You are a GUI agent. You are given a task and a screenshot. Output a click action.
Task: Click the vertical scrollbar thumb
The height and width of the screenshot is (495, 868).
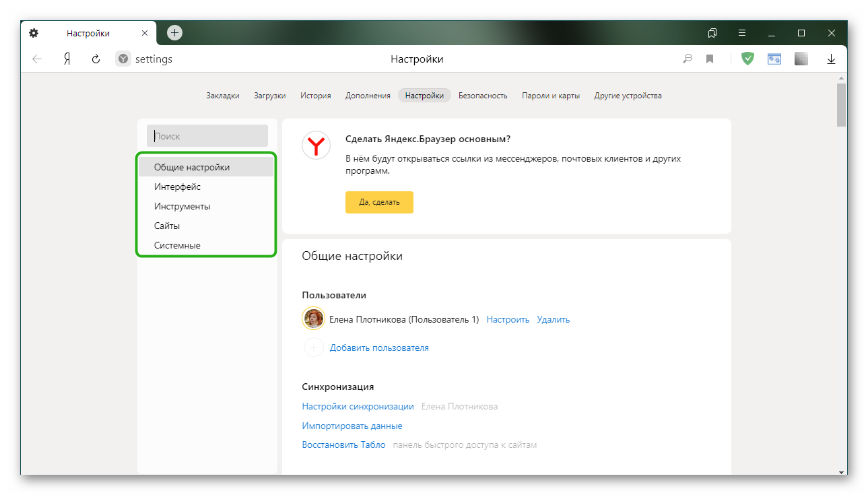click(x=841, y=104)
